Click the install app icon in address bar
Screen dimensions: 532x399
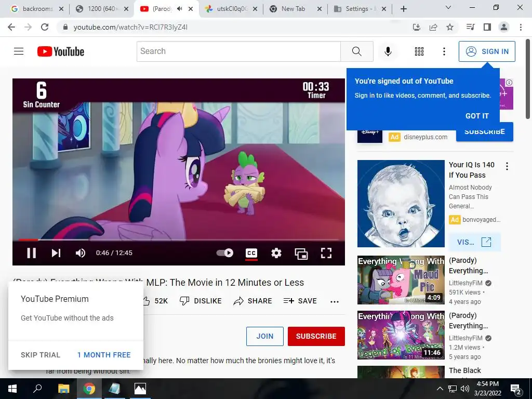pos(417,27)
